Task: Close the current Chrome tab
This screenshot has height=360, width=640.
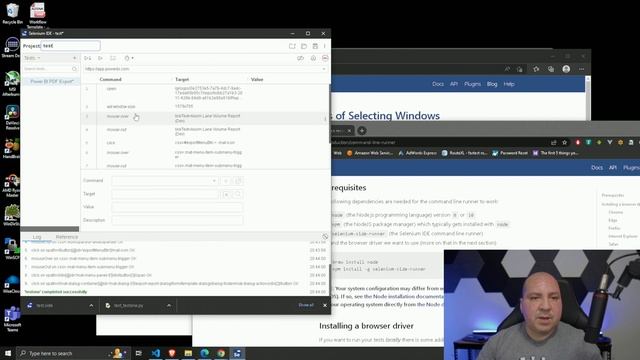Action: pos(349,131)
